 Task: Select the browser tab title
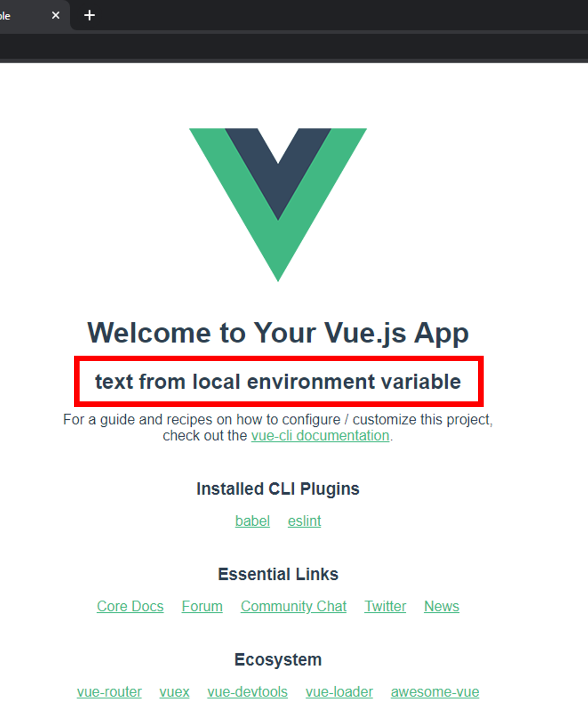tap(5, 16)
